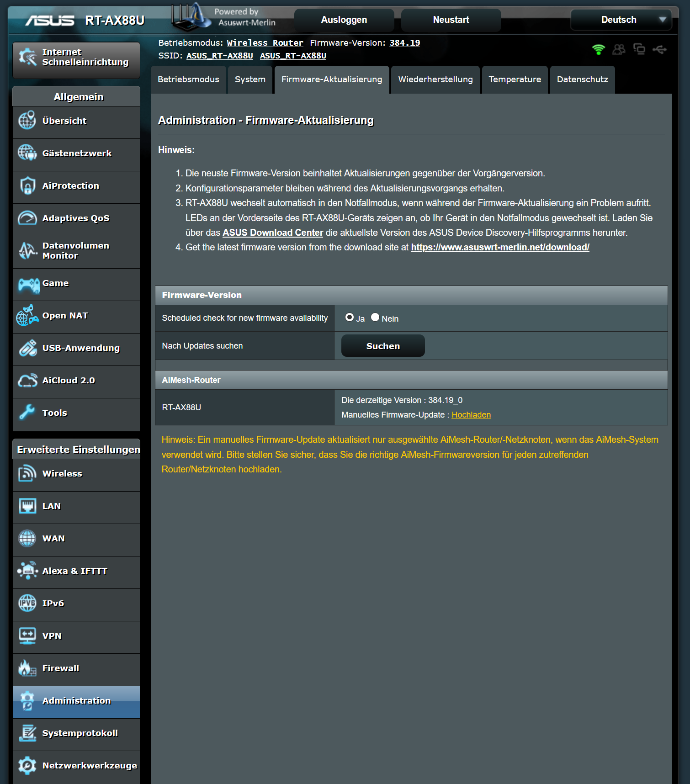
Task: Click the VPN monitor icon
Action: coord(27,636)
